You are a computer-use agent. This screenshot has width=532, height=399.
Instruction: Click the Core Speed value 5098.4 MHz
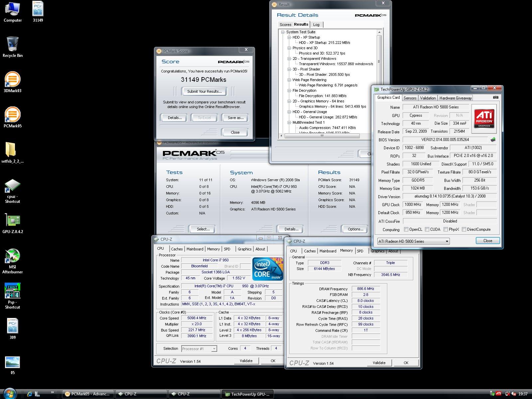[x=197, y=318]
